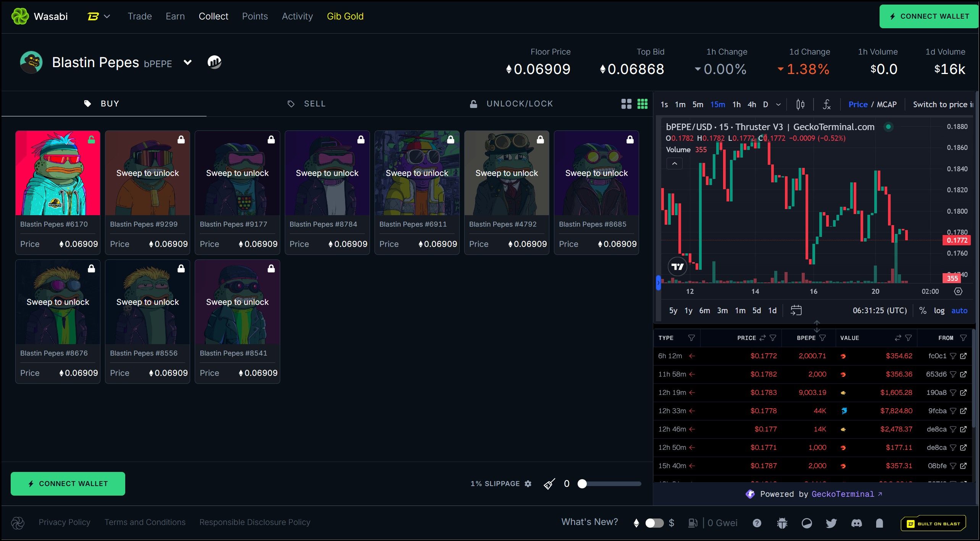Toggle ETH to USD currency switch

(x=654, y=523)
